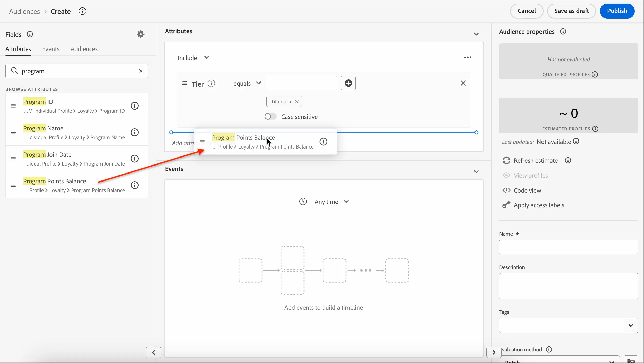Image resolution: width=644 pixels, height=363 pixels.
Task: Click Refresh estimate
Action: pos(530,161)
